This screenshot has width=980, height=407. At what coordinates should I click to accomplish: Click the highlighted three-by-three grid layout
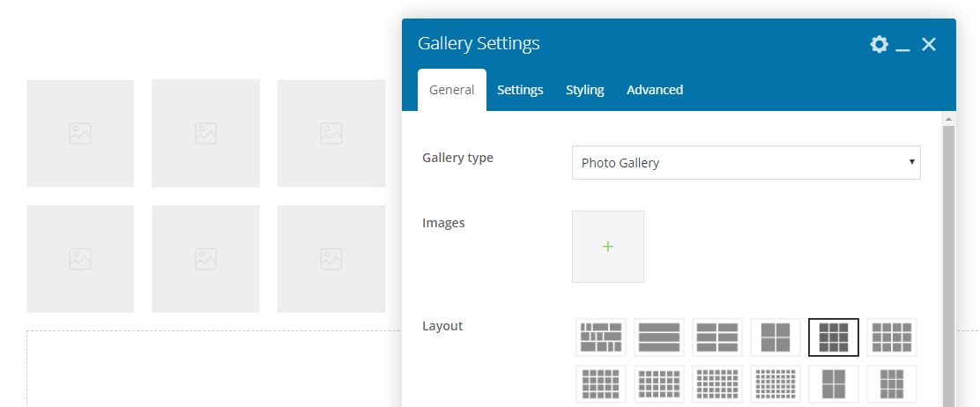[833, 337]
